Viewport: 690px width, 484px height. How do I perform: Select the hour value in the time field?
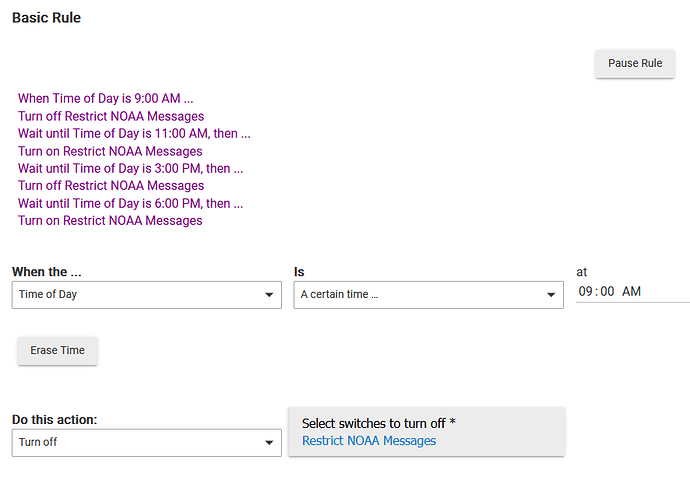point(586,292)
